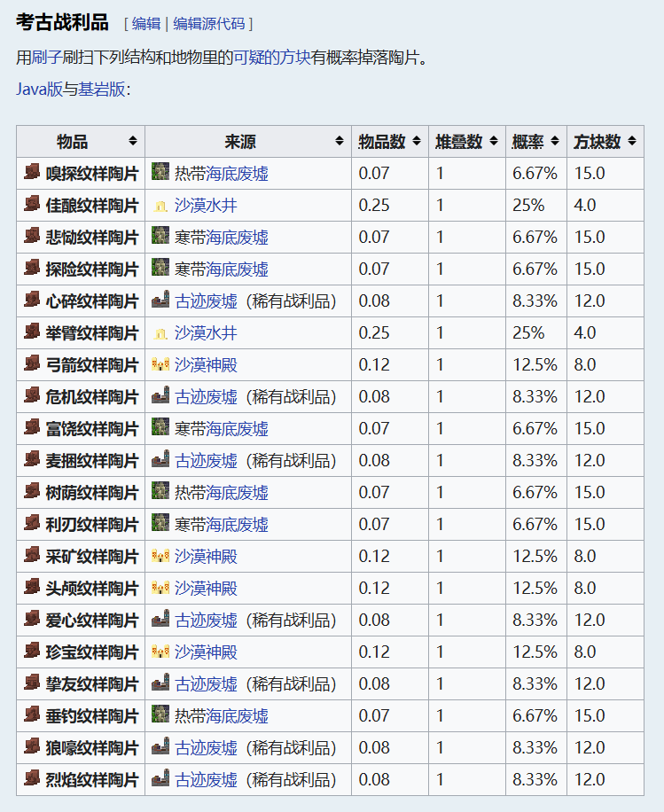
Task: Click 12.0 block count in 爱心纹样陶片 row
Action: click(x=590, y=620)
